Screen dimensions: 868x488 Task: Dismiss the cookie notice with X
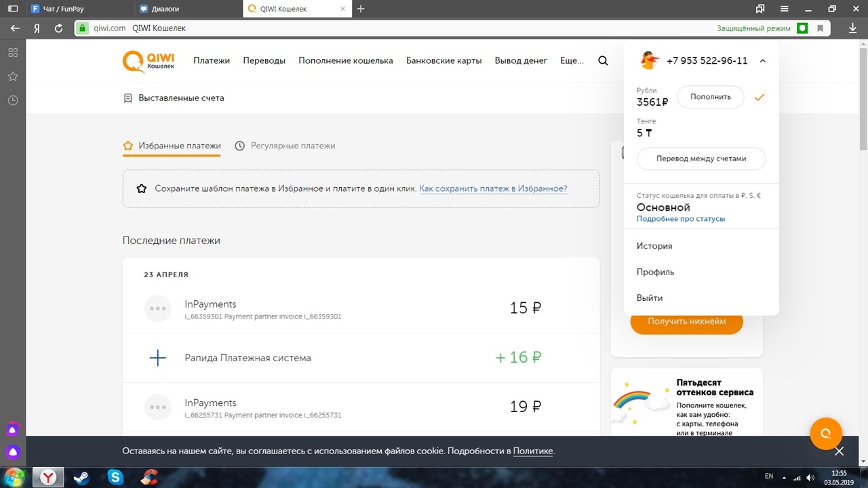point(839,451)
